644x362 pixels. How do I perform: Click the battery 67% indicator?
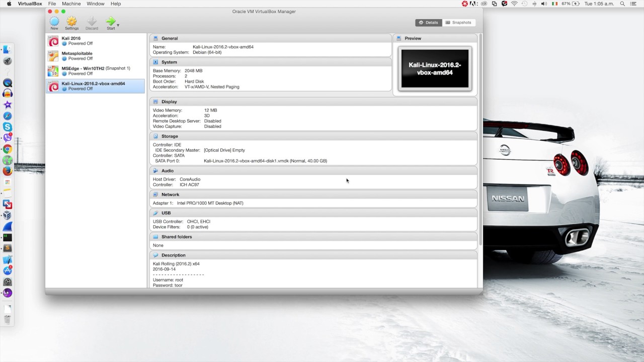(570, 4)
